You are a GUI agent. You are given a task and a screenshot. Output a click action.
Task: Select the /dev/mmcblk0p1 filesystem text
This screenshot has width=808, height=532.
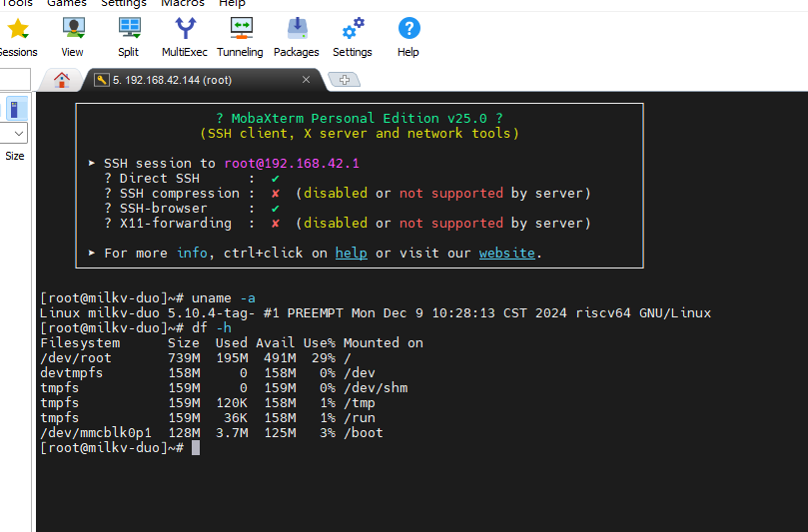coord(96,432)
